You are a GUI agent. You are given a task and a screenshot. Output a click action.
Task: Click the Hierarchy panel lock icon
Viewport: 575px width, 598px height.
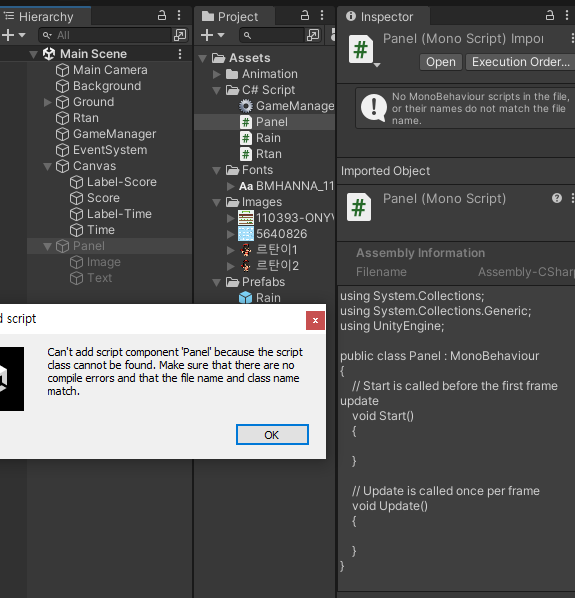click(x=162, y=16)
